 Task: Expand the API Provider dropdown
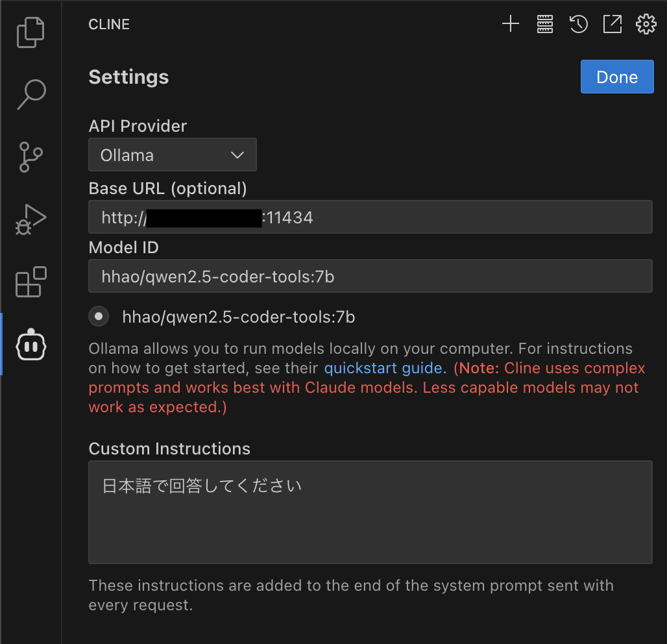[x=172, y=155]
